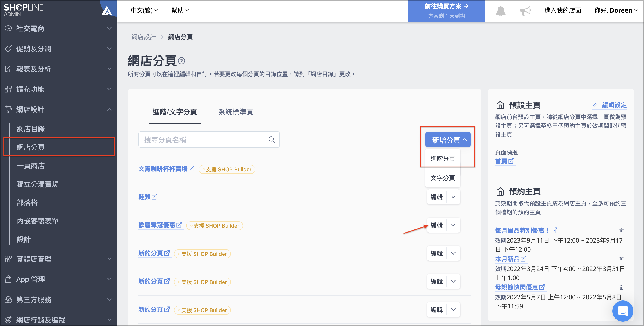Select 文字分頁 from the dropdown menu

click(x=443, y=178)
